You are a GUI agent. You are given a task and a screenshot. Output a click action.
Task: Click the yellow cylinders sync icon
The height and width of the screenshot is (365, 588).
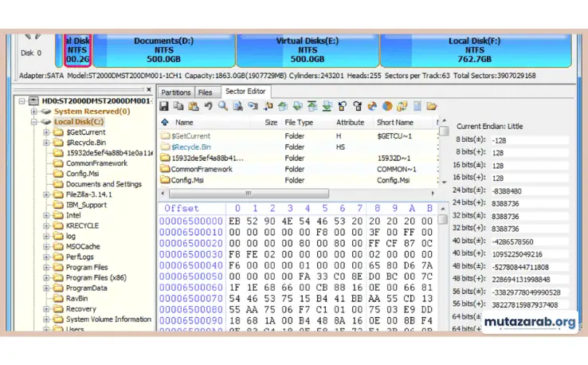tap(402, 106)
